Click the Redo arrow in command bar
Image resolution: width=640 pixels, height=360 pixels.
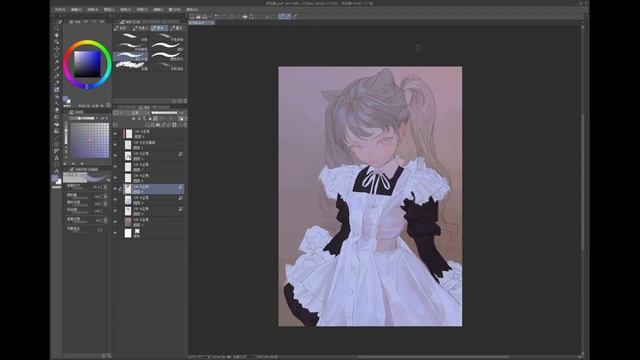point(223,16)
